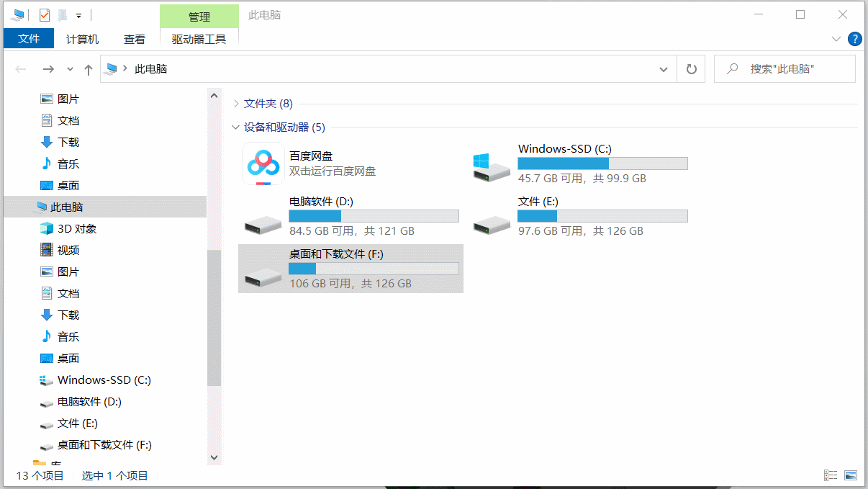This screenshot has height=489, width=868.
Task: Click the E: drive usage bar
Action: 602,216
